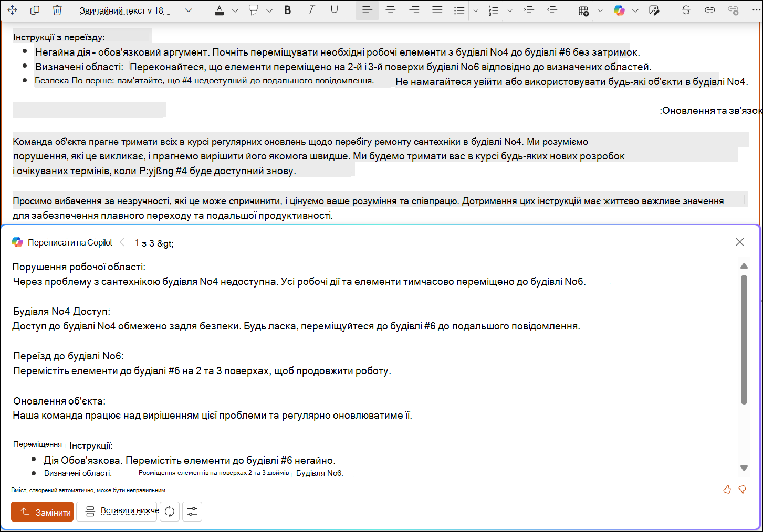Toggle bold formatting
763x532 pixels.
(x=288, y=10)
